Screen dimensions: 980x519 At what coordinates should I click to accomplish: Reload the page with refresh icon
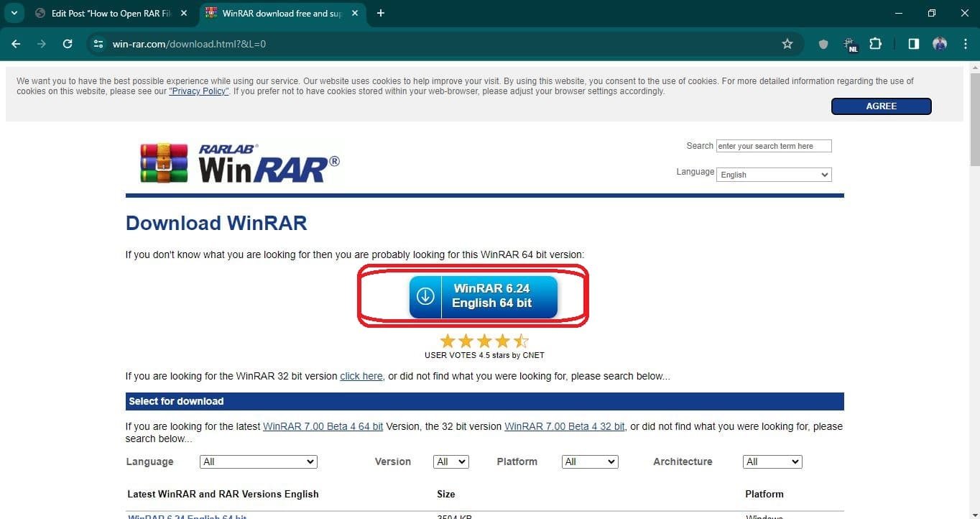[68, 44]
